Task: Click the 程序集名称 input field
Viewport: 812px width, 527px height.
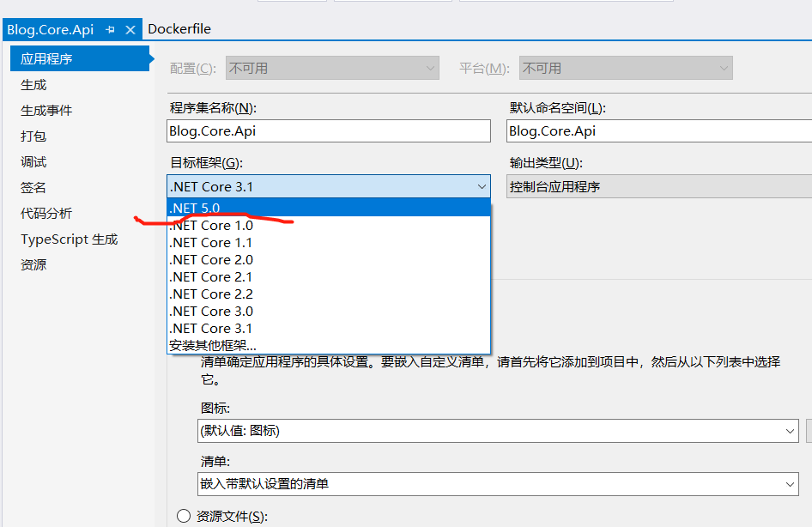Action: tap(329, 131)
